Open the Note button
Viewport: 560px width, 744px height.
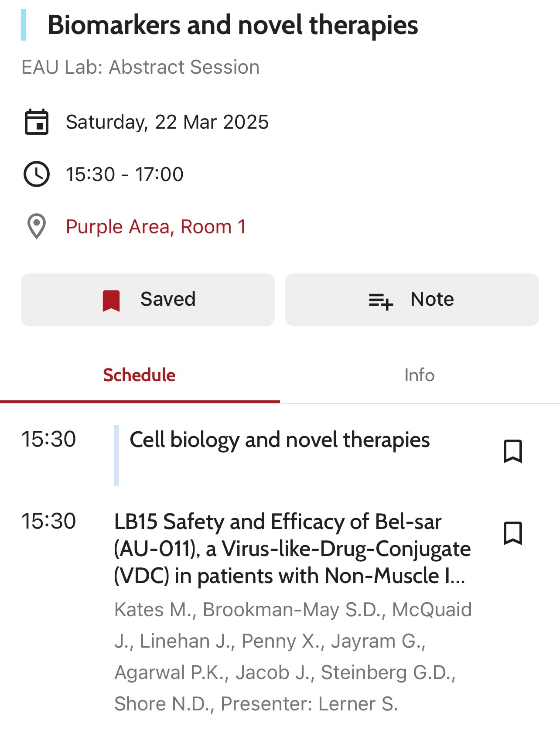(412, 300)
